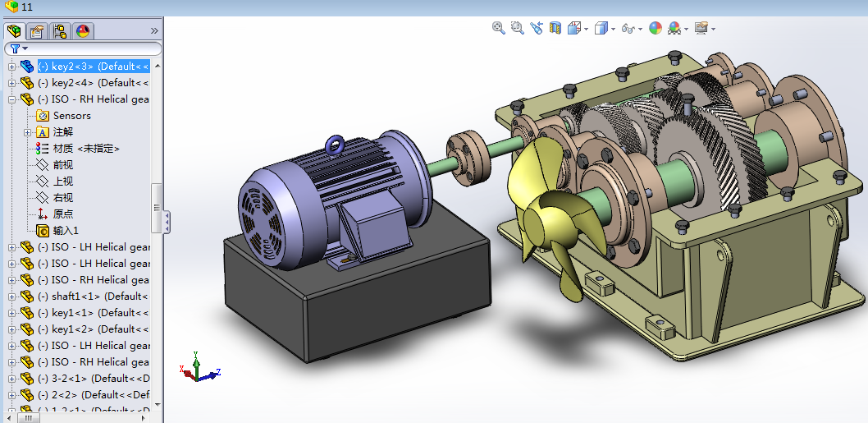Select 材质 <未指定> material entry
868x423 pixels.
click(86, 149)
